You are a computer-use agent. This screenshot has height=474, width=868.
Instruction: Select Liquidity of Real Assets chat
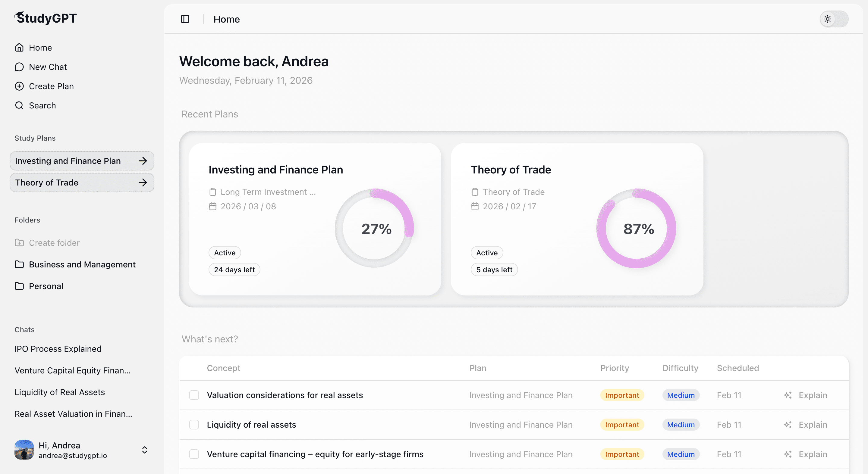click(60, 392)
